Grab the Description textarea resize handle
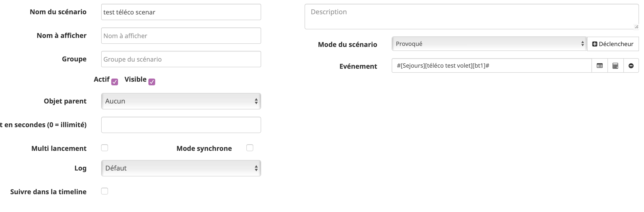This screenshot has height=212, width=644. point(636,27)
